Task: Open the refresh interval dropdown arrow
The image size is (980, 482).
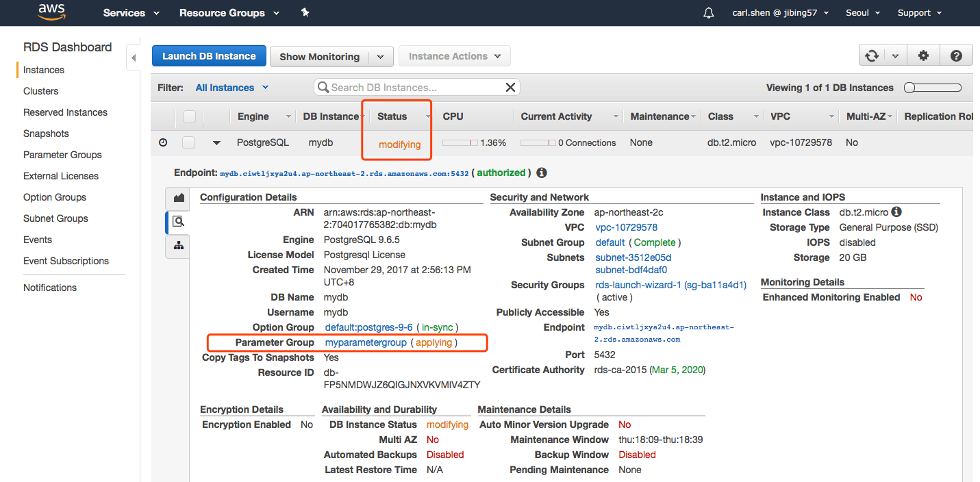Action: click(x=895, y=56)
